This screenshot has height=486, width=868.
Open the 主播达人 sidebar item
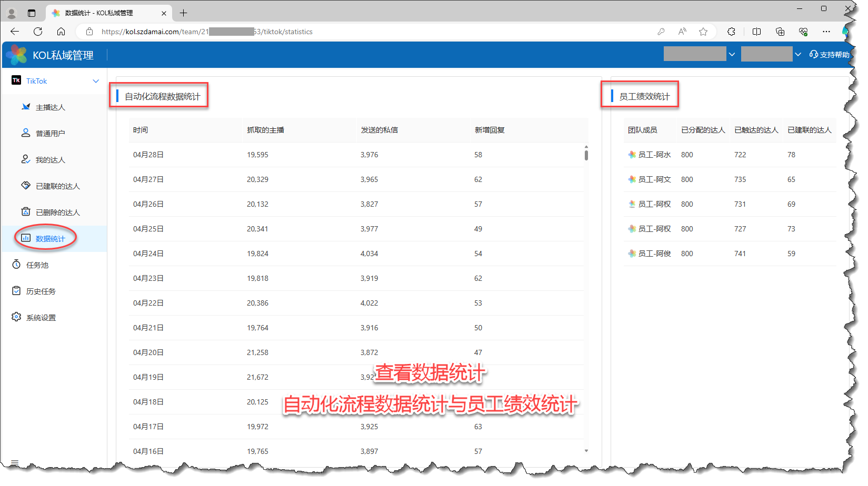[50, 107]
